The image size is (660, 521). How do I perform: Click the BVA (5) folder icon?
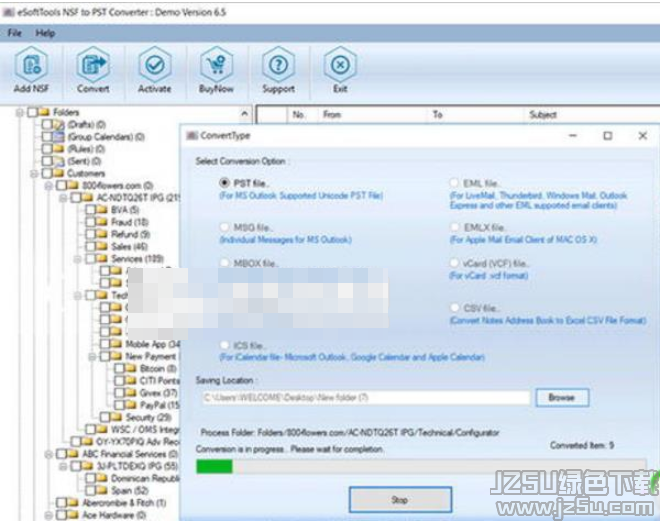click(102, 210)
